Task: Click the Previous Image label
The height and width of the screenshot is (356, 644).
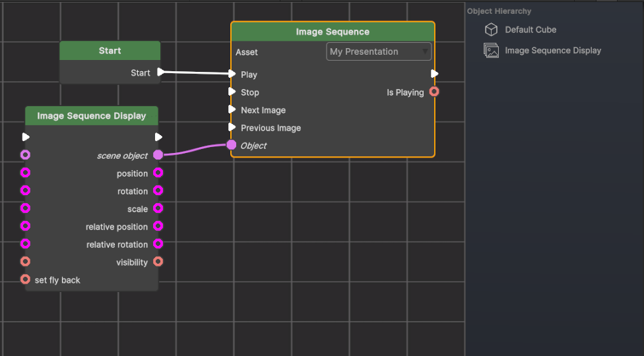Action: point(271,128)
